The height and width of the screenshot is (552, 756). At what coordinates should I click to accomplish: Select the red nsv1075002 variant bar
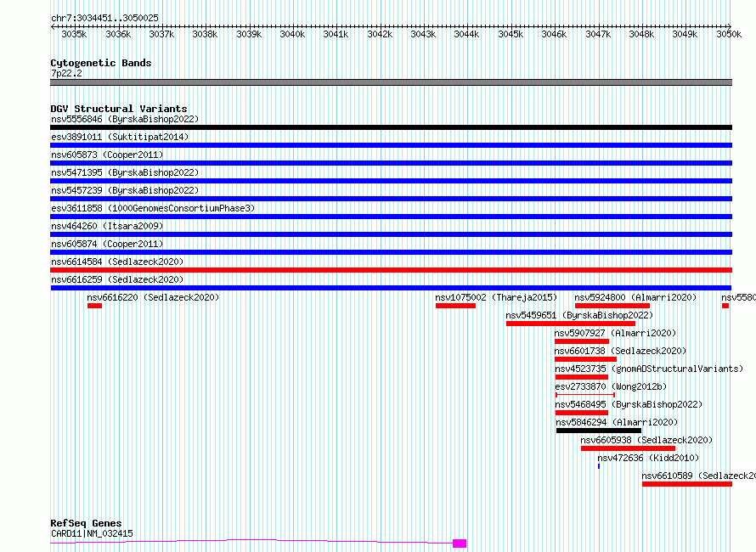coord(455,306)
